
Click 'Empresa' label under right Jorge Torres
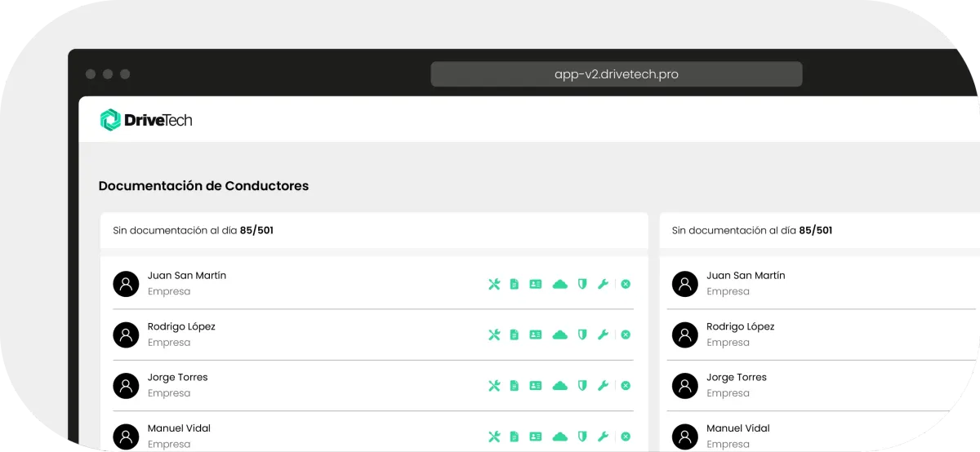click(x=728, y=393)
